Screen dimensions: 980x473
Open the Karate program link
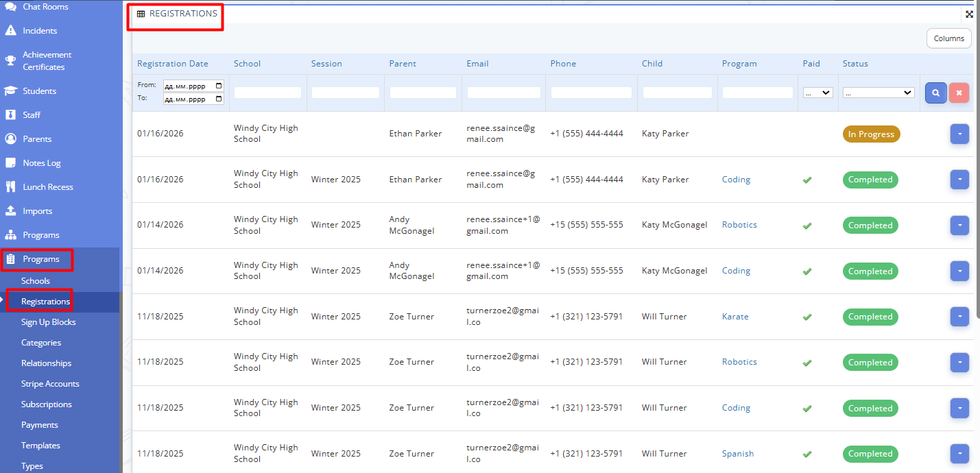point(735,317)
